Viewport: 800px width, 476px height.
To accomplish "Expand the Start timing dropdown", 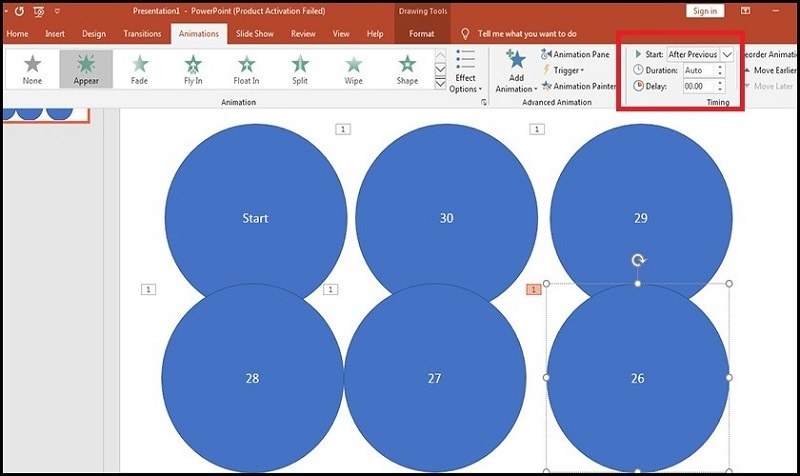I will pos(727,54).
